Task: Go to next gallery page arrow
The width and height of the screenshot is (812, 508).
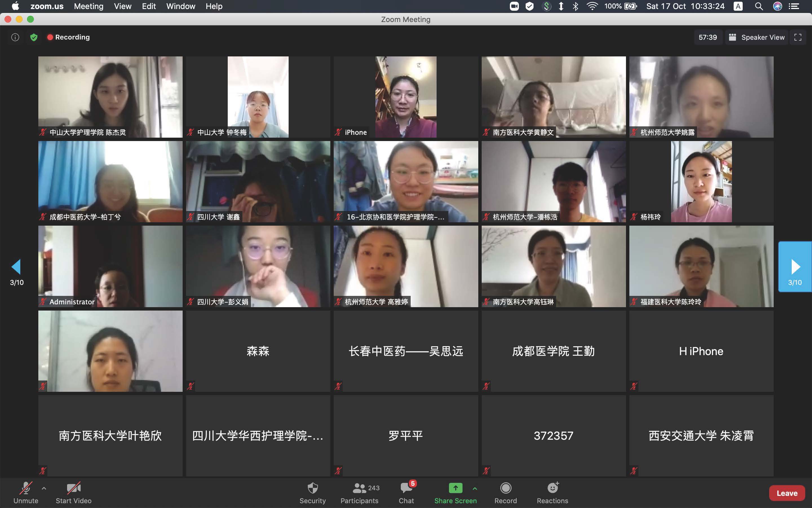Action: (x=795, y=267)
